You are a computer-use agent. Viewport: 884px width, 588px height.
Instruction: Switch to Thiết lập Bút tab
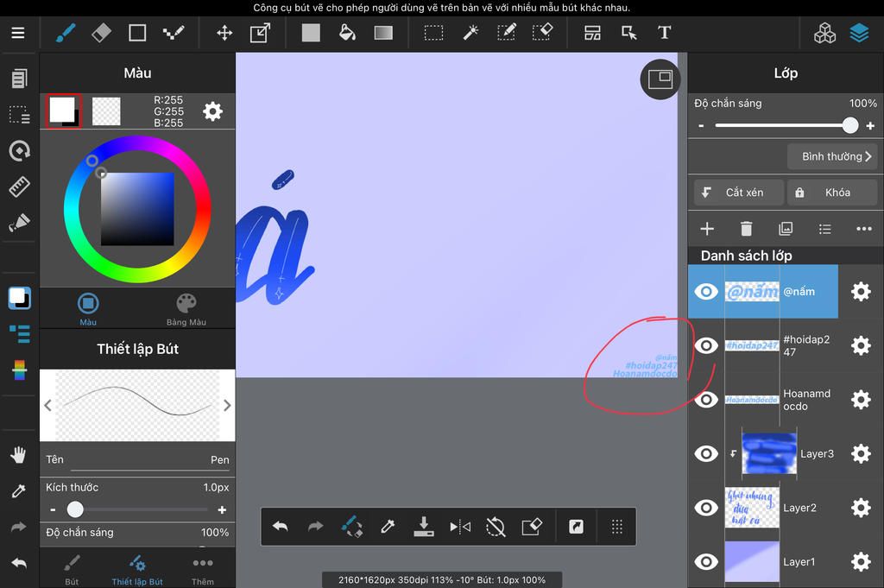coord(137,569)
